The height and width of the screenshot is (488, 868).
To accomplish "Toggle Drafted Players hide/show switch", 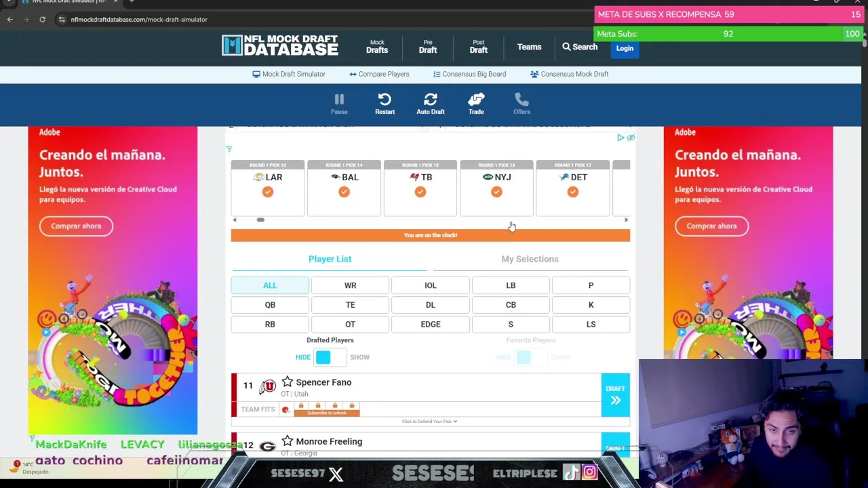I will point(330,357).
